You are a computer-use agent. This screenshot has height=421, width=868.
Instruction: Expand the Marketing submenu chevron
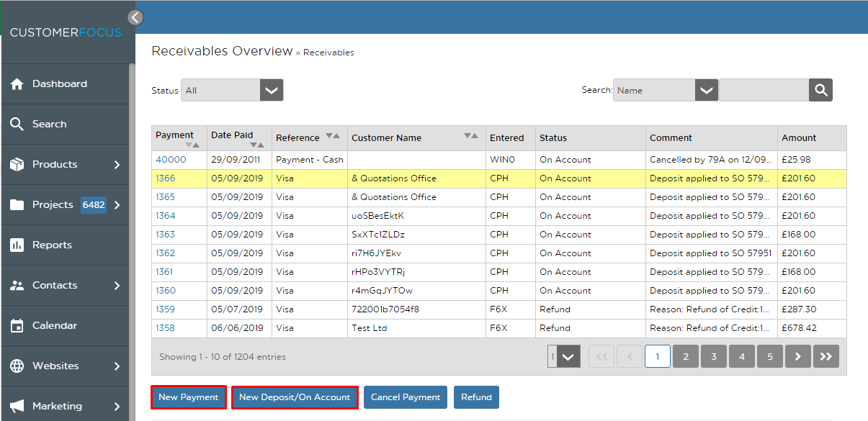click(117, 407)
